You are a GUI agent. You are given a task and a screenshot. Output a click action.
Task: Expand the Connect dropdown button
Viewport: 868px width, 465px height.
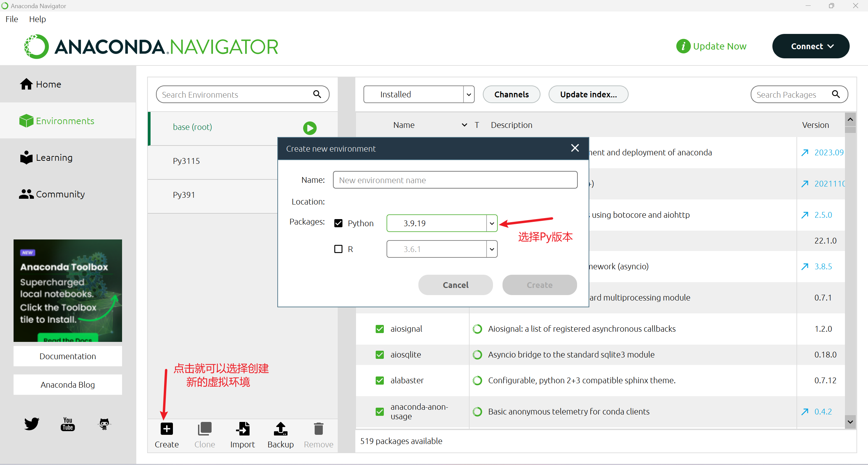click(x=811, y=46)
